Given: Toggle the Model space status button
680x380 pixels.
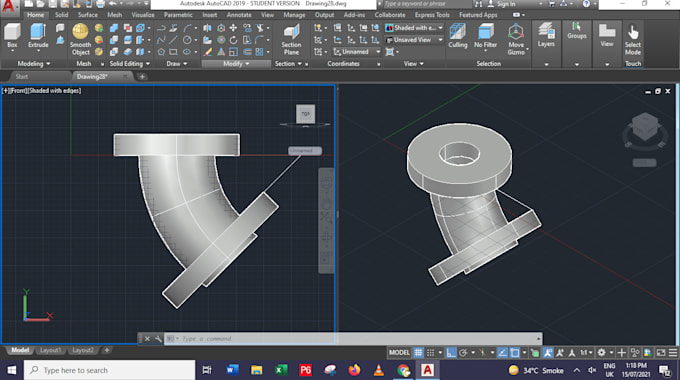Looking at the screenshot, I should (x=399, y=353).
